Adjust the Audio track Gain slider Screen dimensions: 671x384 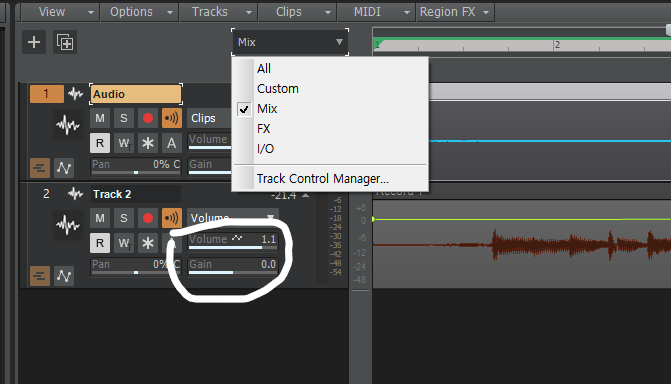210,167
